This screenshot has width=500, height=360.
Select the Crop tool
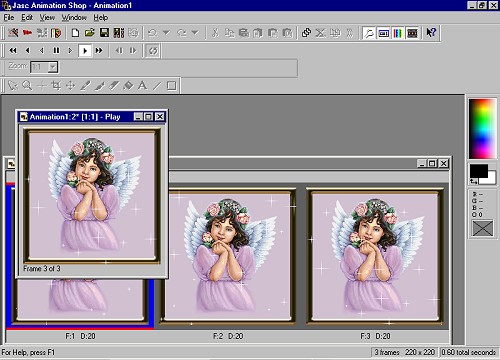tap(56, 86)
